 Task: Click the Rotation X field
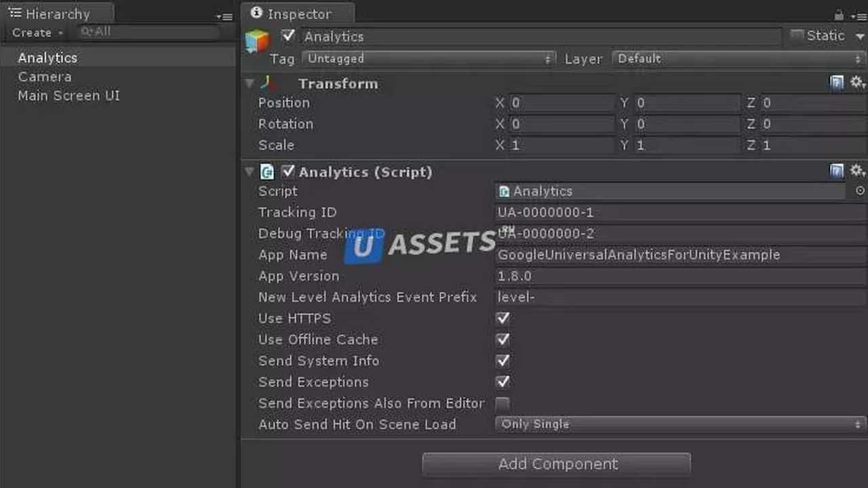coord(561,124)
